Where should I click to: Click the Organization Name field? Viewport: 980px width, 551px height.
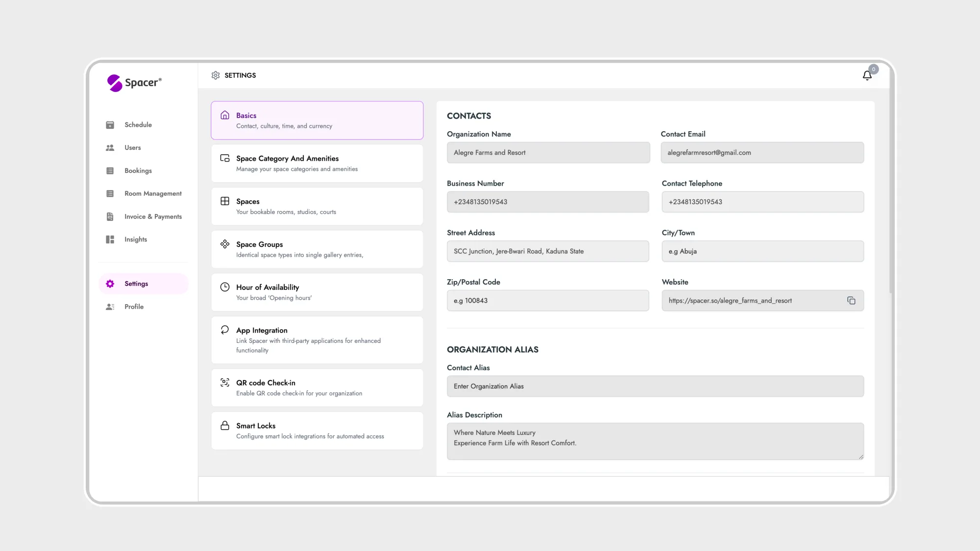click(548, 153)
